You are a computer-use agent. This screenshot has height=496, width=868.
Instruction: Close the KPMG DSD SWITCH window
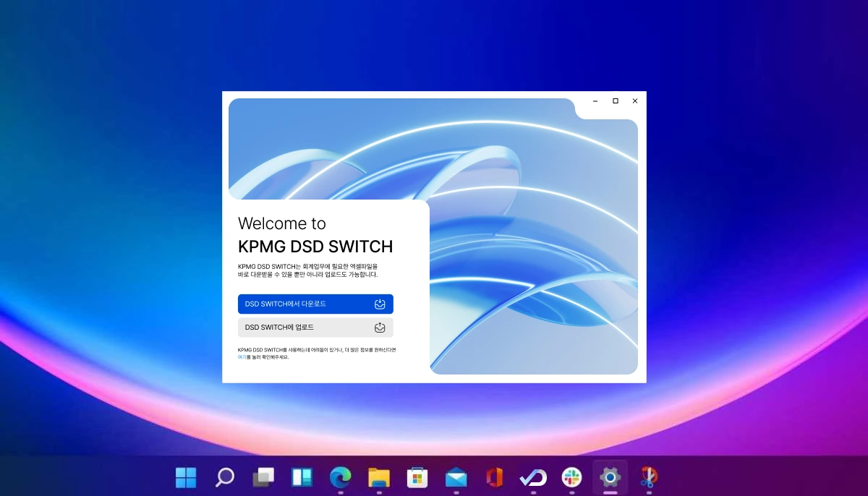(x=635, y=101)
